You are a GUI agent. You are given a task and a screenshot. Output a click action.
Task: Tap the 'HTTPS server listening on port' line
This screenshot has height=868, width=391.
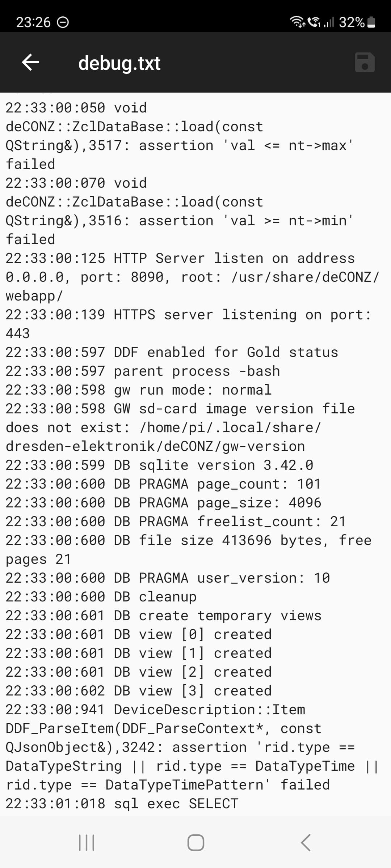(x=188, y=315)
